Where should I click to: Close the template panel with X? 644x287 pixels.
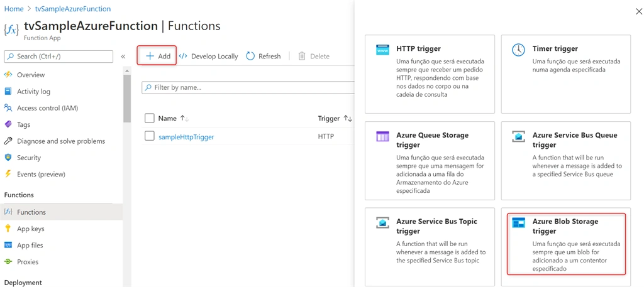(639, 11)
